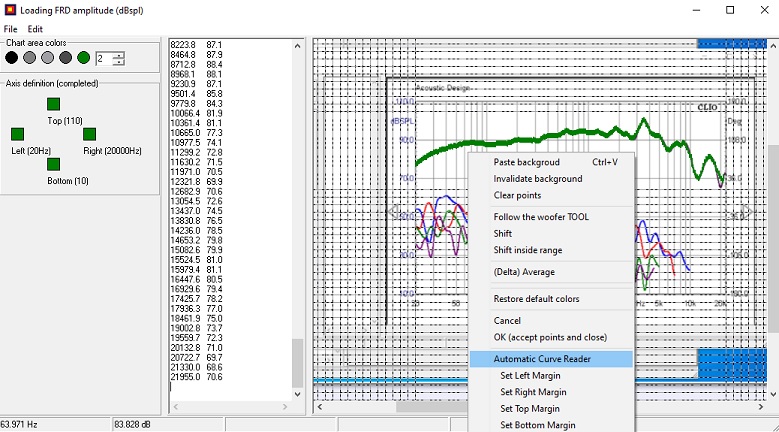Click data list scrollbar up arrow

297,46
